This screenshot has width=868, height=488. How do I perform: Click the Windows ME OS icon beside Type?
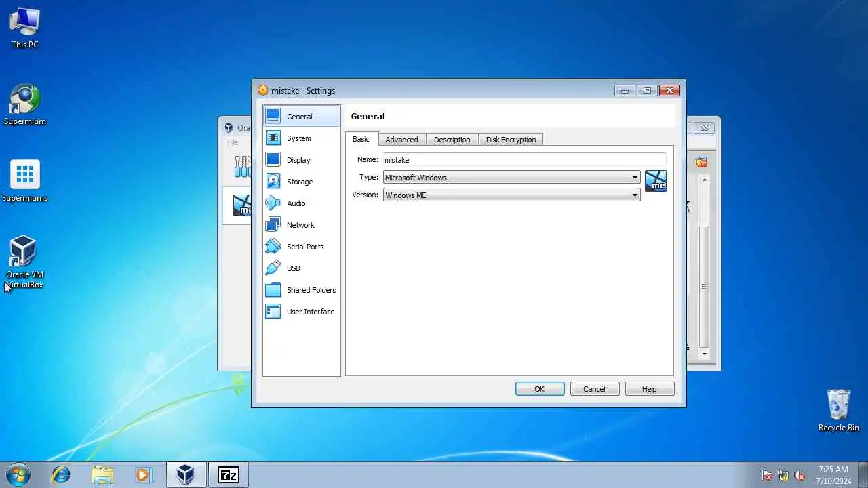(x=655, y=181)
